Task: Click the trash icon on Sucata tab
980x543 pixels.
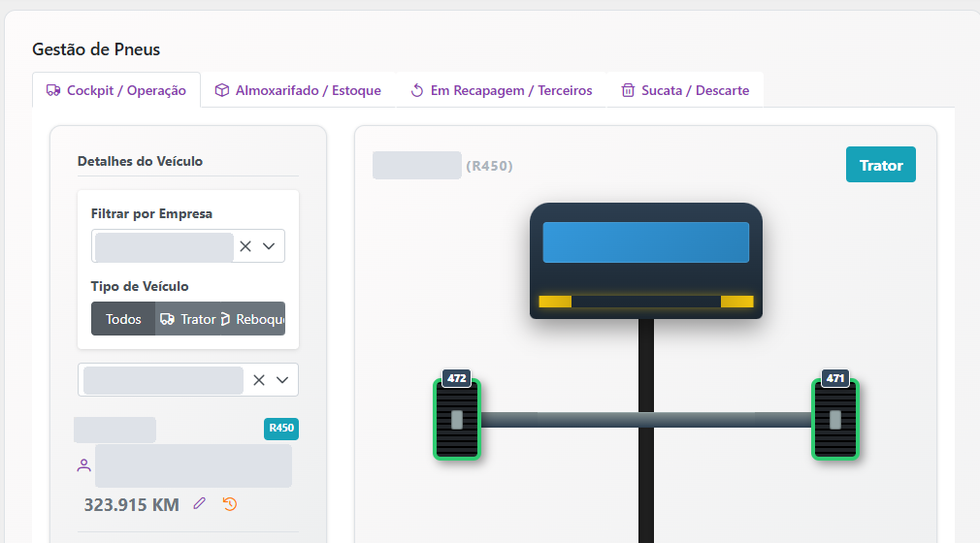Action: point(628,90)
